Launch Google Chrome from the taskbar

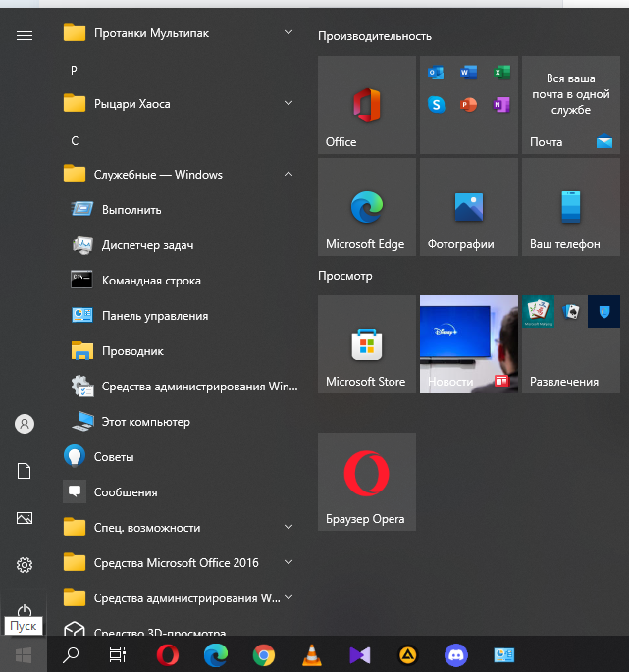264,655
